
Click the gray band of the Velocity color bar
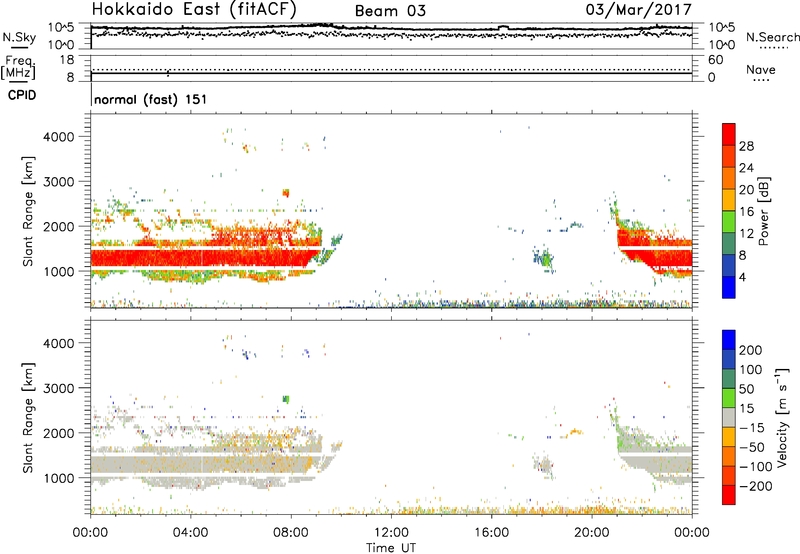point(729,417)
